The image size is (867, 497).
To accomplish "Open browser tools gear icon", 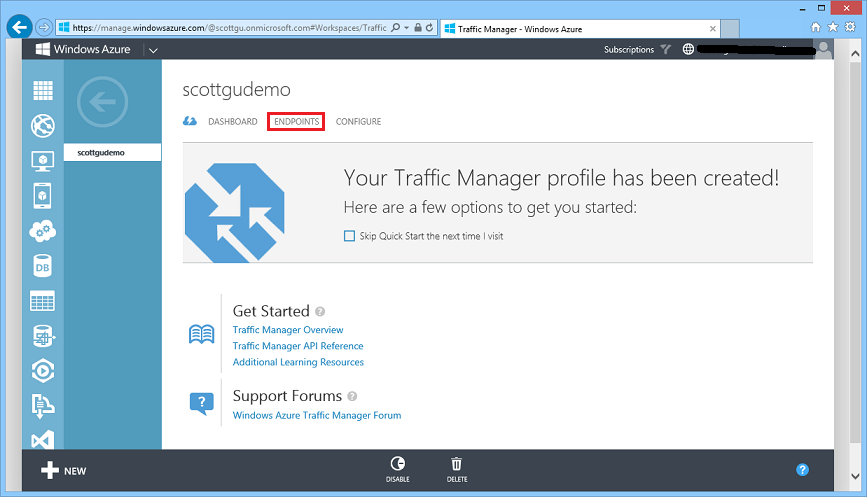I will click(850, 27).
